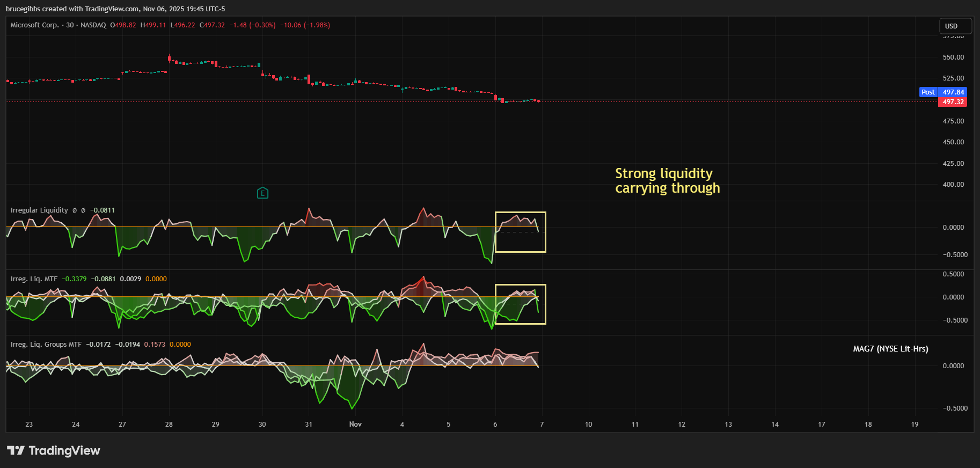Click the Irreg. Liq. Groups MTF title
Image resolution: width=980 pixels, height=468 pixels.
[x=46, y=345]
